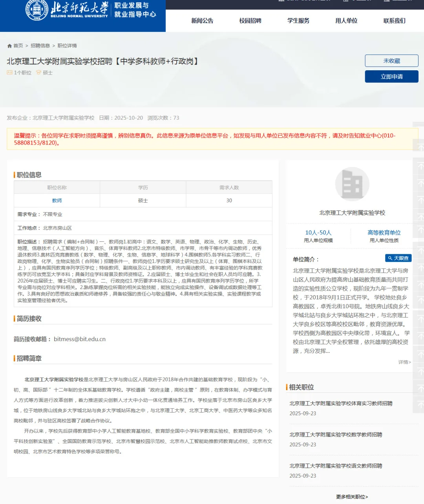424x504 pixels.
Task: Click the home icon in breadcrumb
Action: pos(9,46)
